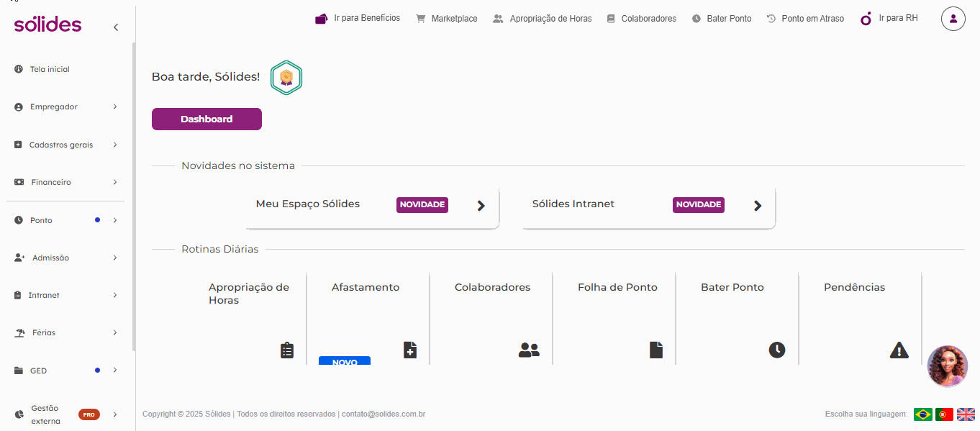Open the virtual assistant avatar chat

[x=947, y=366]
